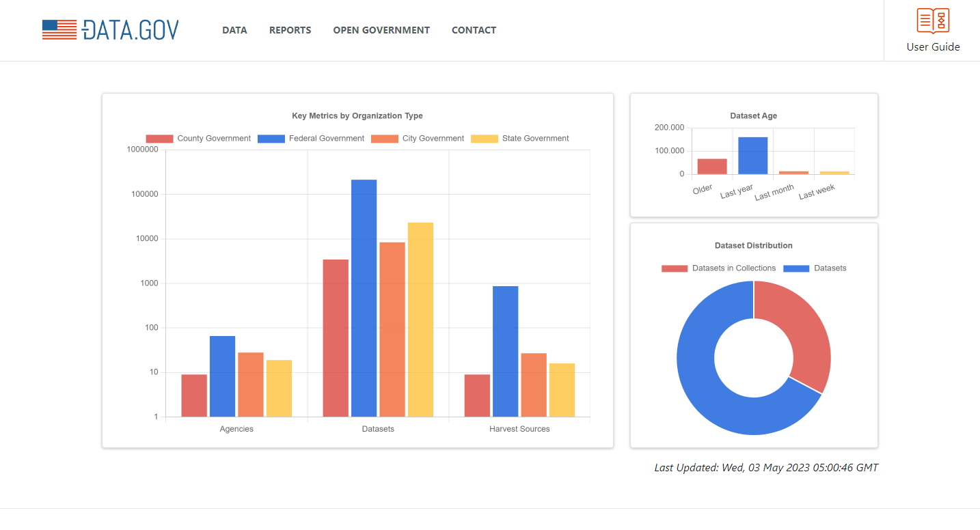Toggle Federal Government legend swatch
Image resolution: width=980 pixels, height=530 pixels.
271,139
